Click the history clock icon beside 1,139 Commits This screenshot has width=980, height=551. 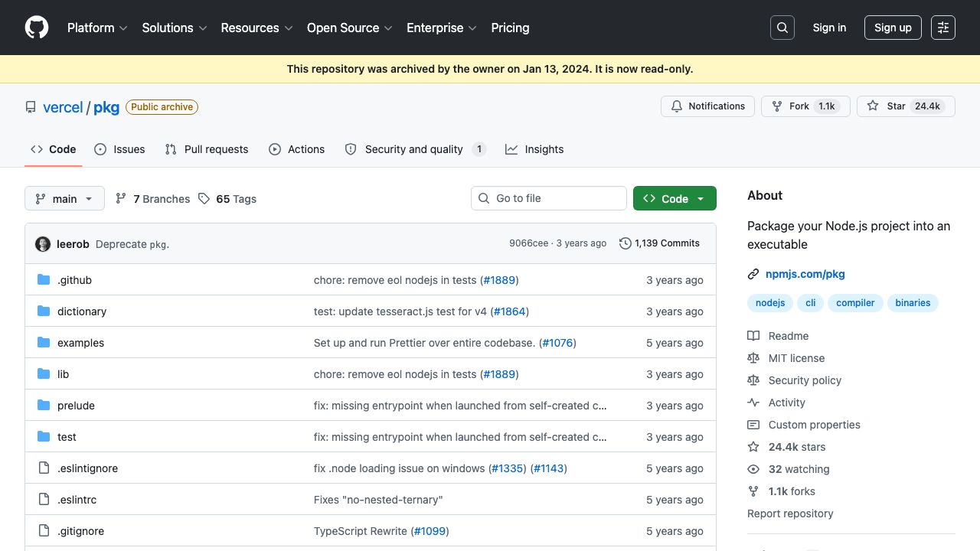pos(626,243)
